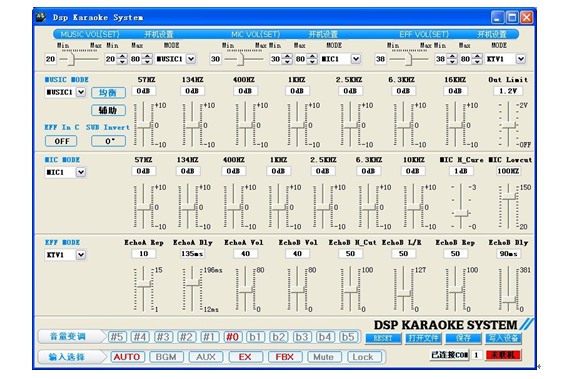Select pitch #4 key button
Image resolution: width=570 pixels, height=379 pixels.
point(140,337)
